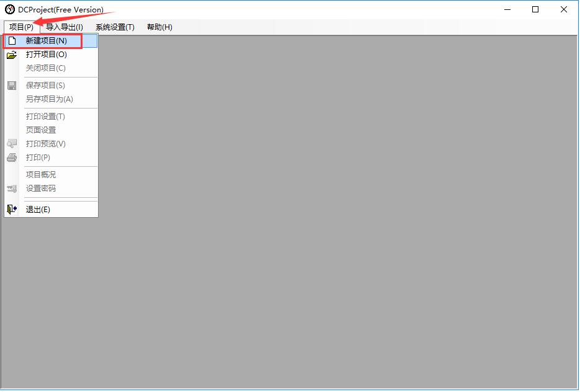Click the 项目概况 menu entry
Viewport: 580px width, 392px height.
point(40,174)
